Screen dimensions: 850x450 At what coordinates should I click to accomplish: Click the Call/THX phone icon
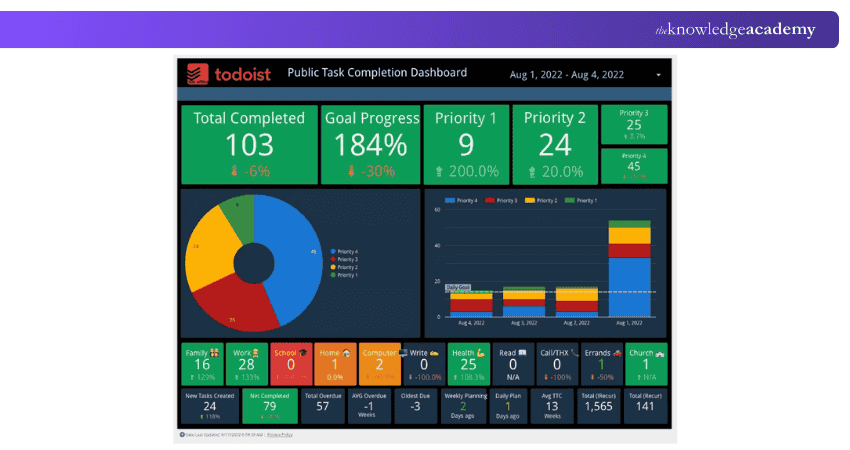(575, 353)
